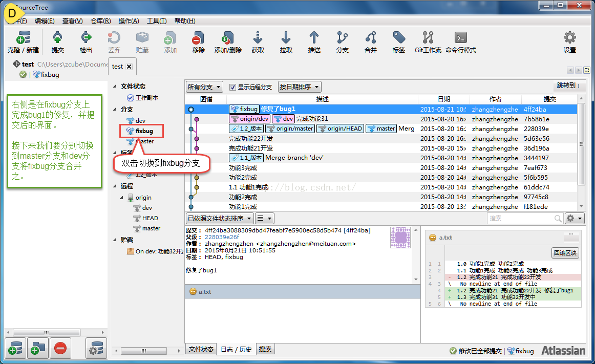Open the All branches (所有分支) dropdown
The height and width of the screenshot is (364, 595).
click(204, 87)
